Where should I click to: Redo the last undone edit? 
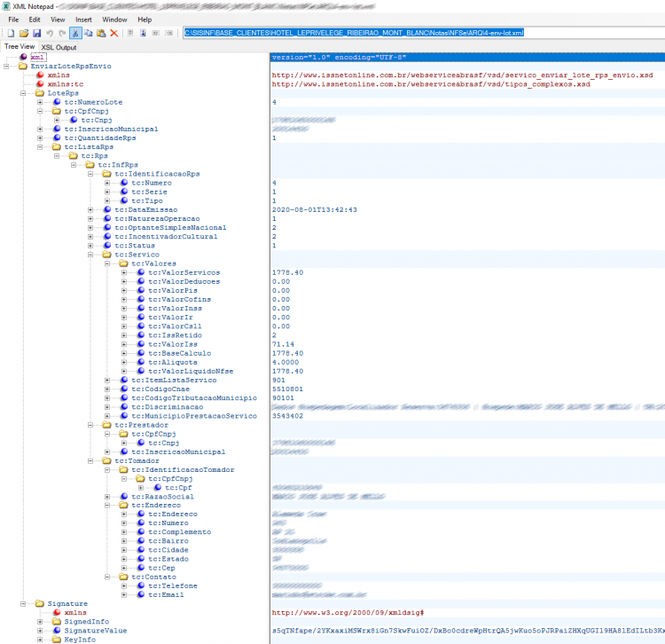tap(62, 33)
